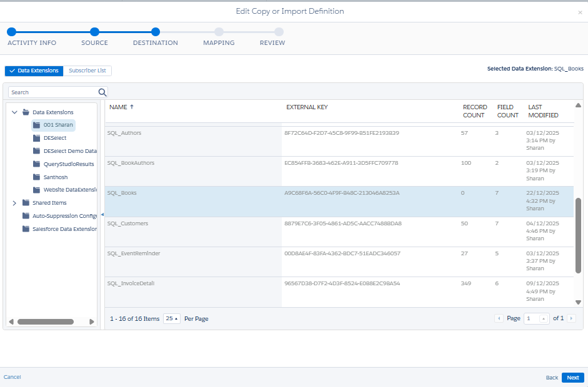Click the Cancel link
This screenshot has height=387, width=588.
click(12, 378)
